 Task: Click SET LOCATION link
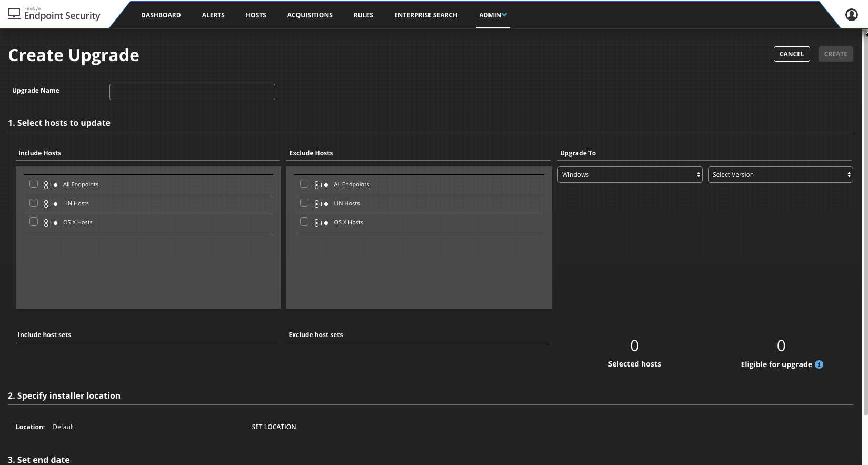click(274, 427)
